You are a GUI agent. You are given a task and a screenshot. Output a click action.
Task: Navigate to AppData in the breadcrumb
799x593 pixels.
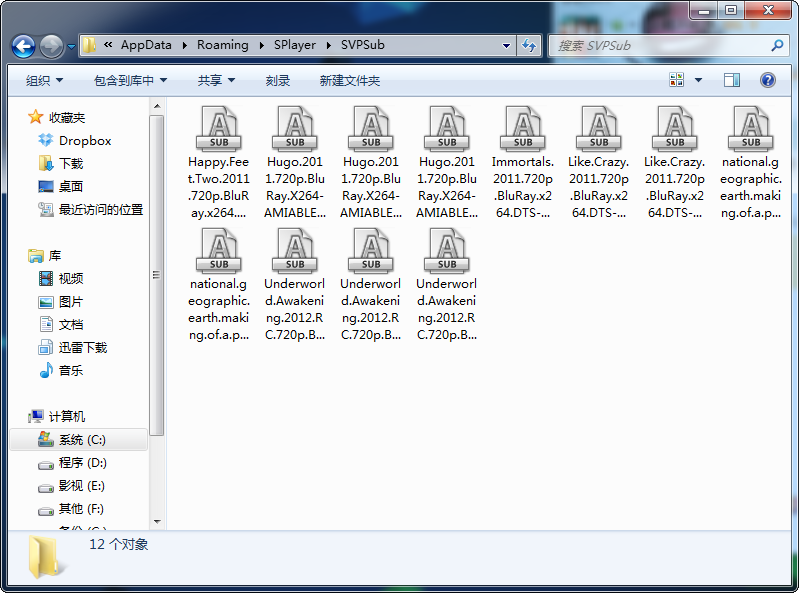pos(146,45)
